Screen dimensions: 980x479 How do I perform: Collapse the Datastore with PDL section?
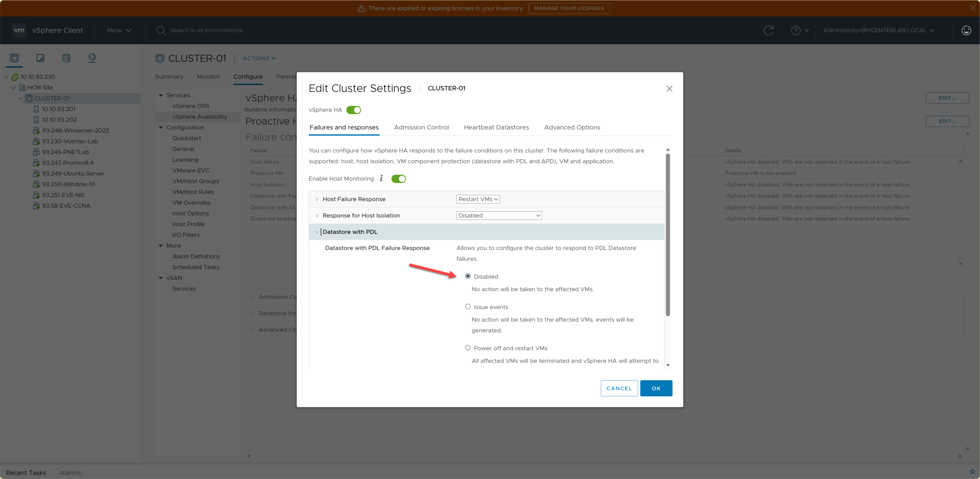[x=317, y=232]
